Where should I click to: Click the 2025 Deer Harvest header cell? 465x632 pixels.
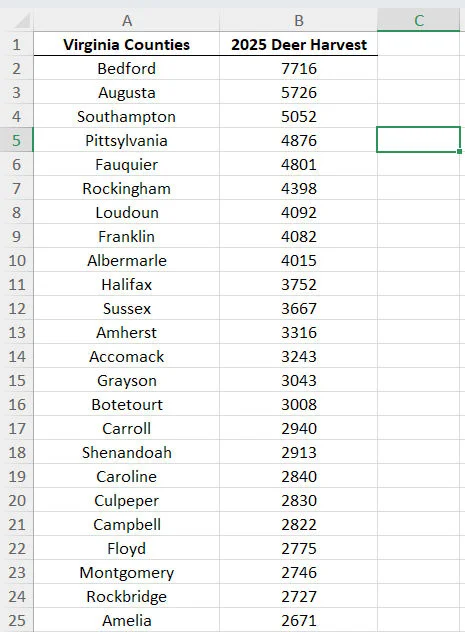(299, 44)
